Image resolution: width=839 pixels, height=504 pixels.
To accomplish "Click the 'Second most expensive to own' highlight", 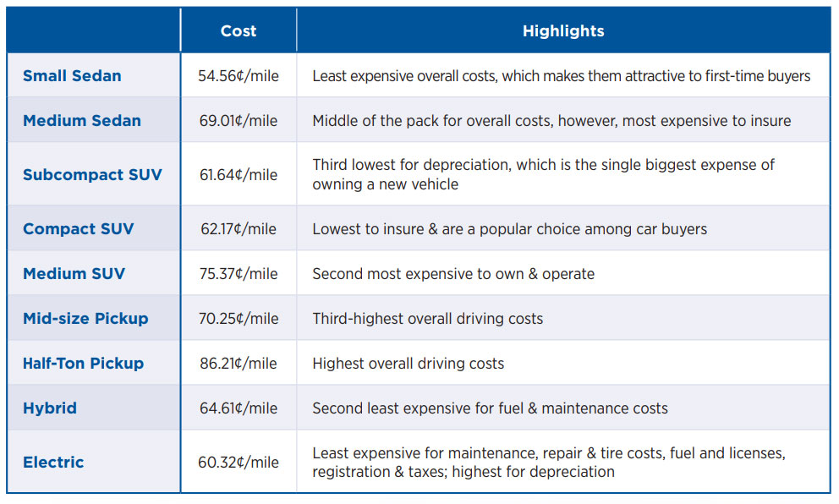I will 453,274.
